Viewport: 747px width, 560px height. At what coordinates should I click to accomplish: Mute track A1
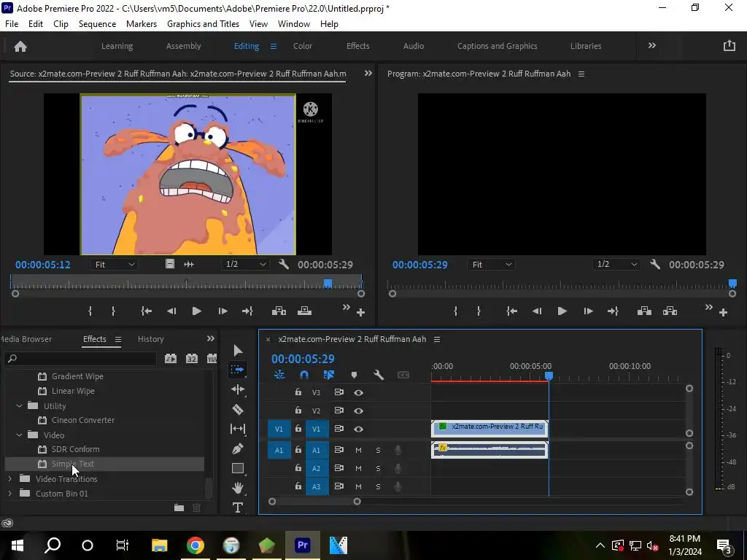(x=358, y=450)
